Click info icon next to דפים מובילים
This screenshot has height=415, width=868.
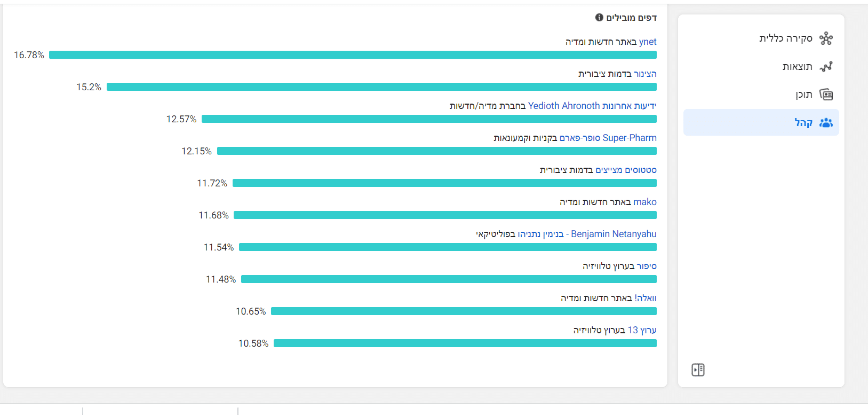599,18
